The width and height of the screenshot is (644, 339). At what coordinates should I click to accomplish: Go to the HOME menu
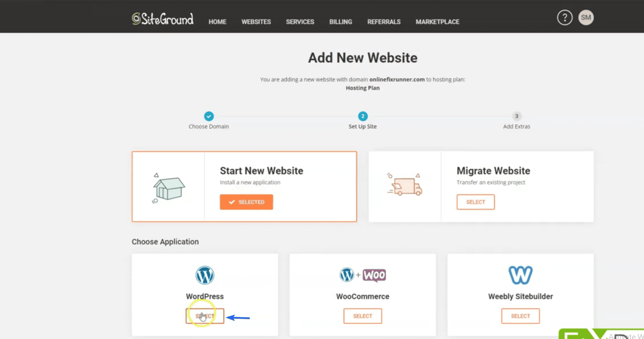coord(217,22)
